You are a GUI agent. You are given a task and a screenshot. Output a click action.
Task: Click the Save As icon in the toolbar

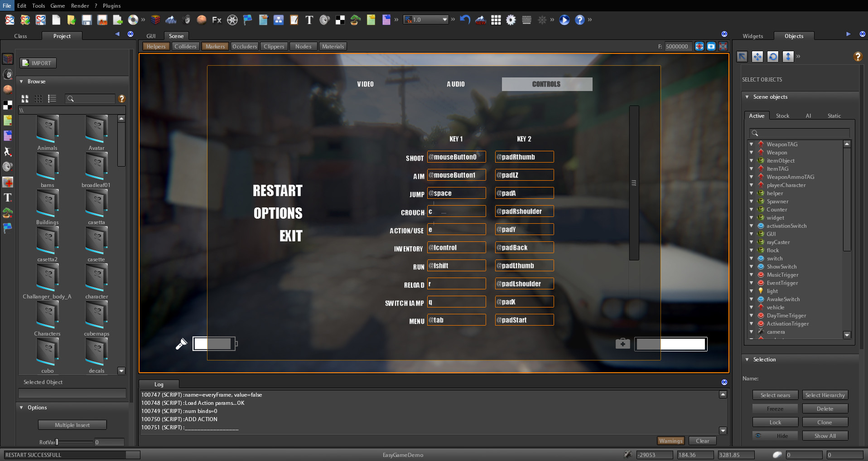click(103, 20)
